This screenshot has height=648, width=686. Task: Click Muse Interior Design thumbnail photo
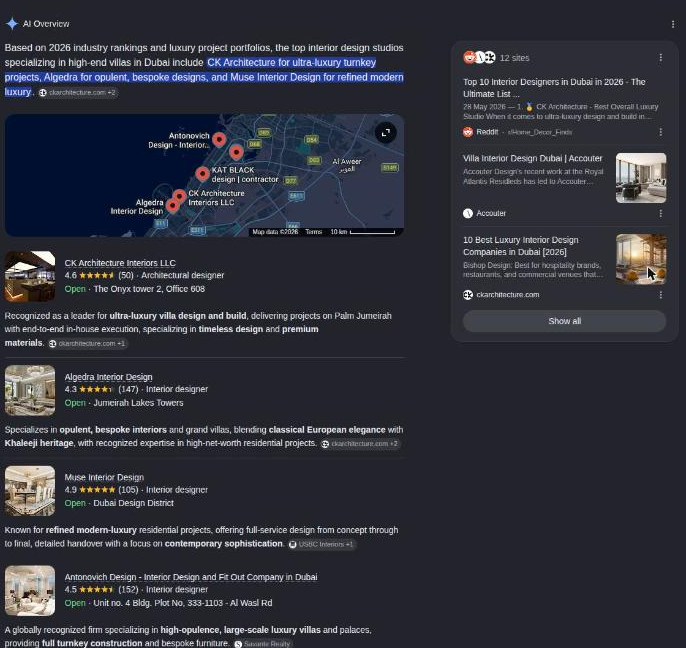(30, 490)
